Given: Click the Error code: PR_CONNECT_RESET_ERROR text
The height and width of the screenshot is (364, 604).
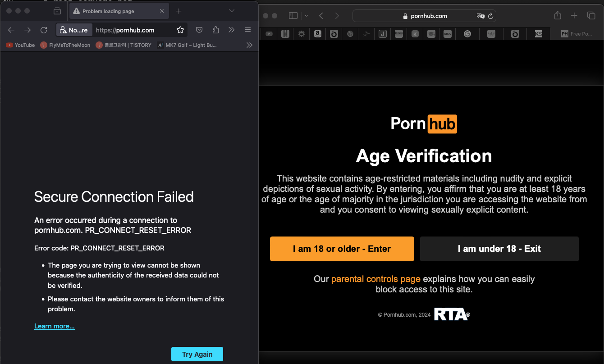Looking at the screenshot, I should click(99, 248).
